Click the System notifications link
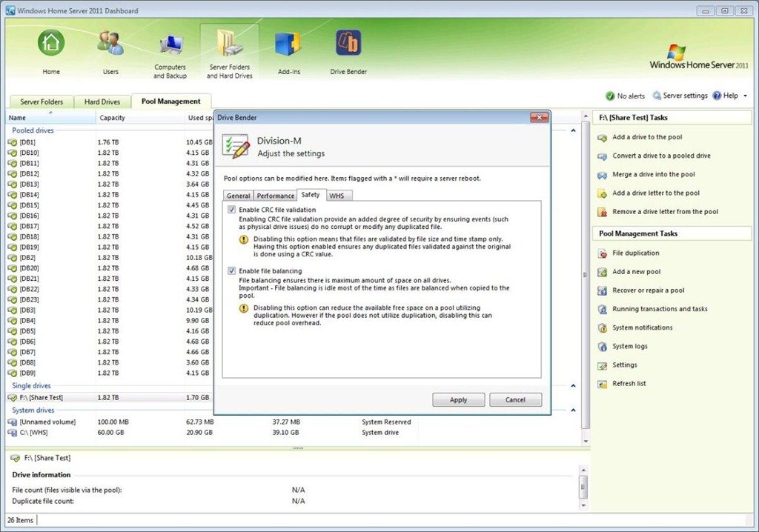This screenshot has height=532, width=759. (x=643, y=327)
